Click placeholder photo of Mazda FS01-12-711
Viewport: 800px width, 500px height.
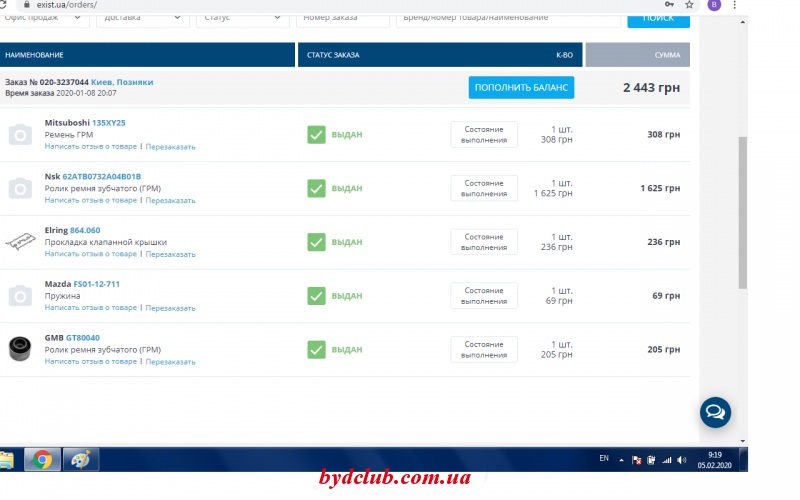coord(20,296)
